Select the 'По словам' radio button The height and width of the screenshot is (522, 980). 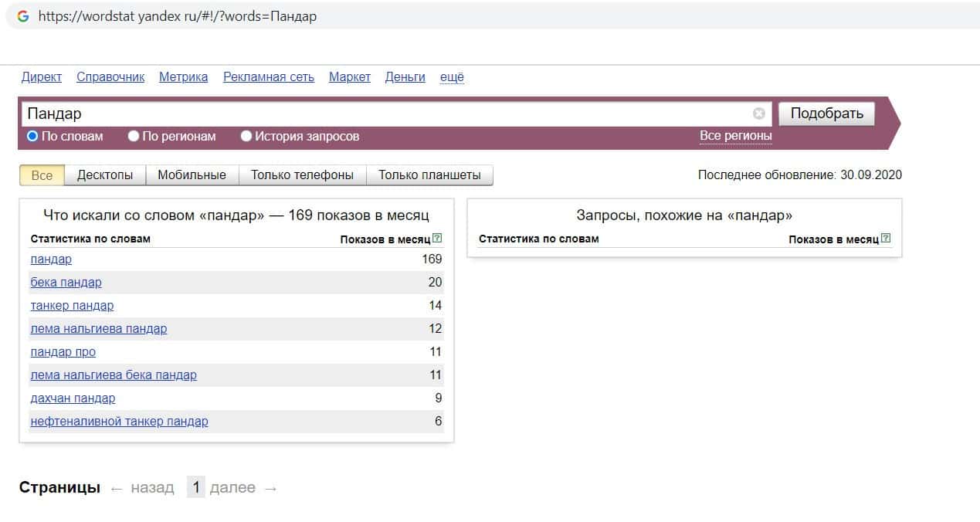click(32, 136)
